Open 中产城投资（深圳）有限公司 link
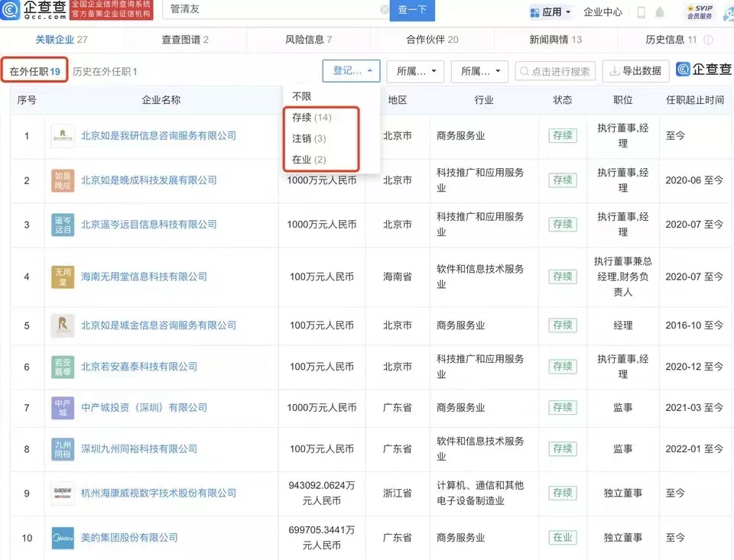This screenshot has height=560, width=734. click(x=144, y=407)
